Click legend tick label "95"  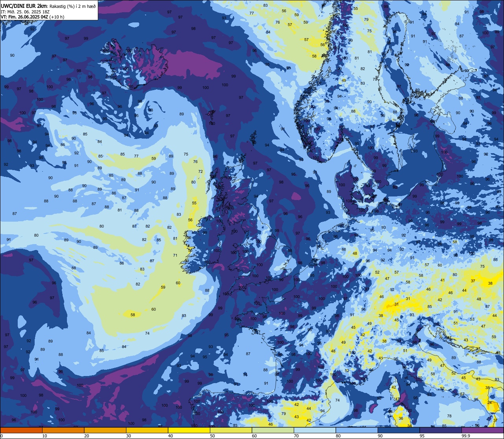[422, 436]
